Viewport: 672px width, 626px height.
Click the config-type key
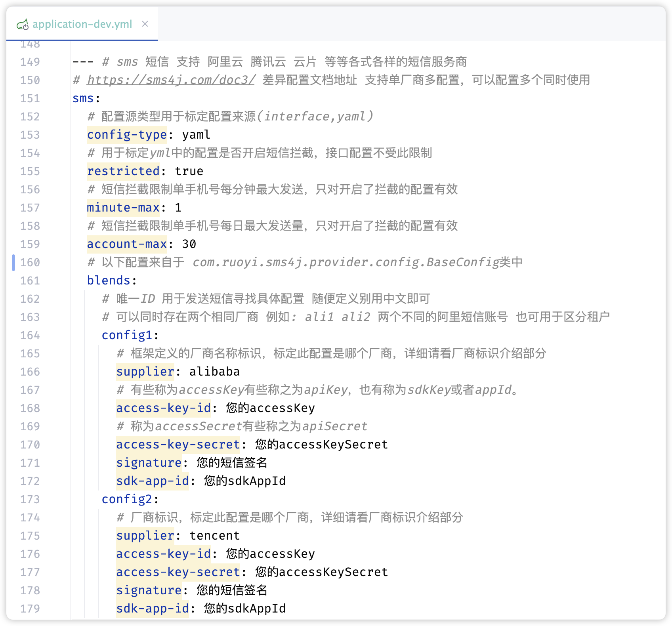[x=127, y=135]
